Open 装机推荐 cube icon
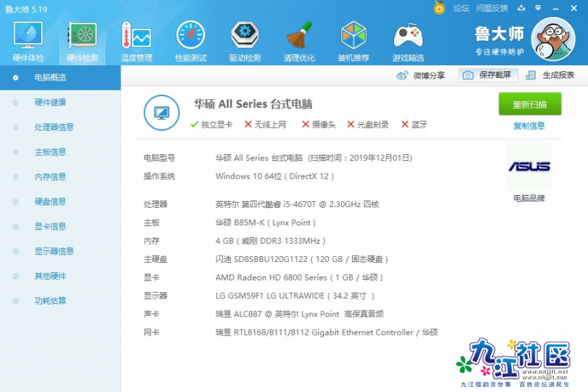This screenshot has height=392, width=588. 354,41
